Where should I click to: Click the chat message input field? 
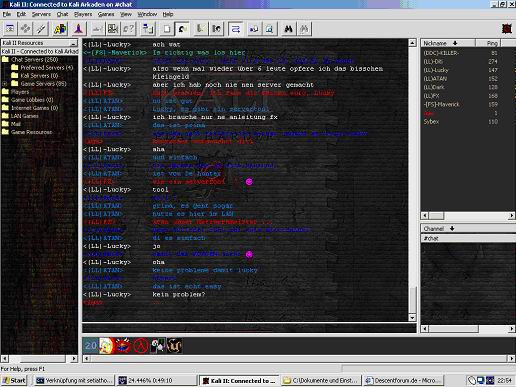point(249,328)
